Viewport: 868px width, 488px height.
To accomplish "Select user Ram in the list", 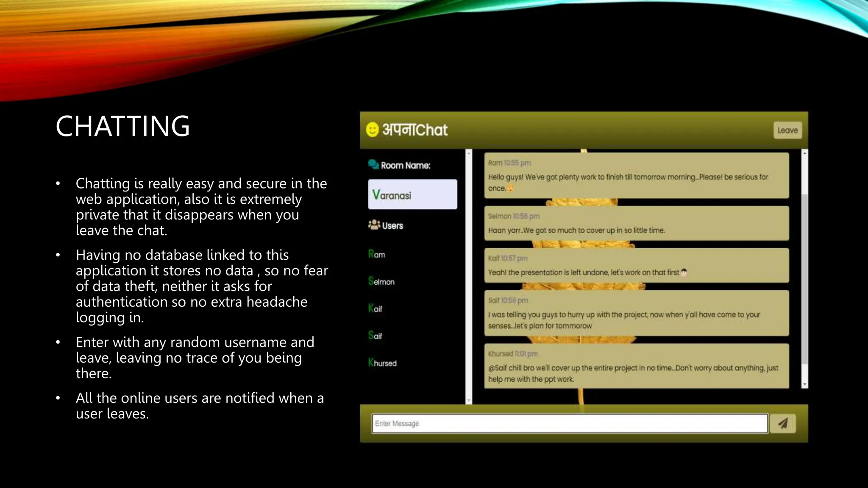I will click(377, 254).
